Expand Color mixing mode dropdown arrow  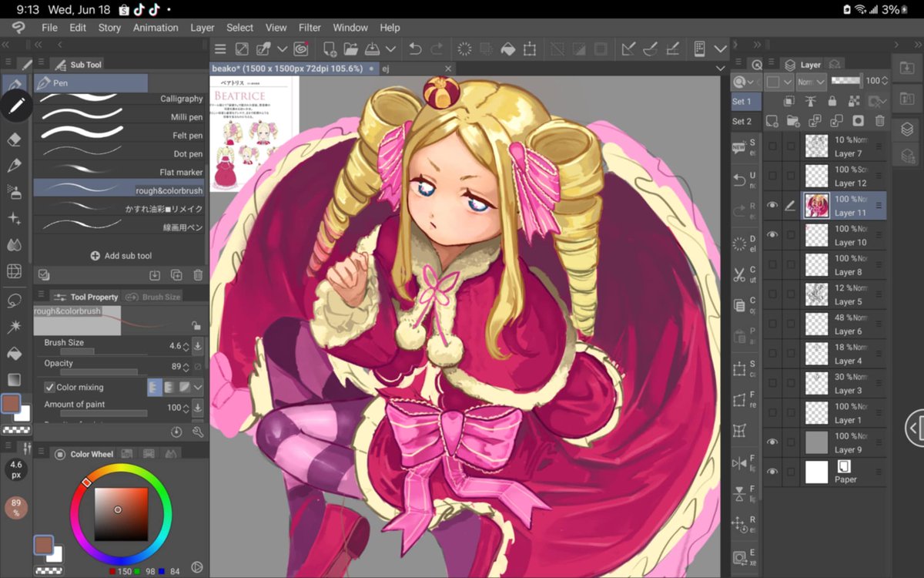(x=198, y=387)
